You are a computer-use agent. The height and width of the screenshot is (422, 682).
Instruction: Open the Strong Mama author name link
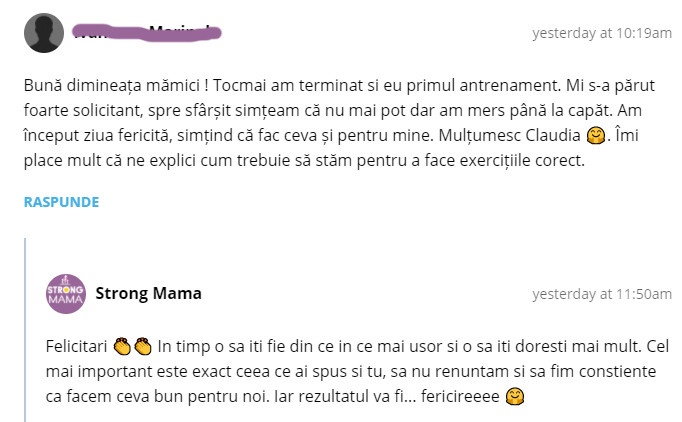tap(148, 293)
